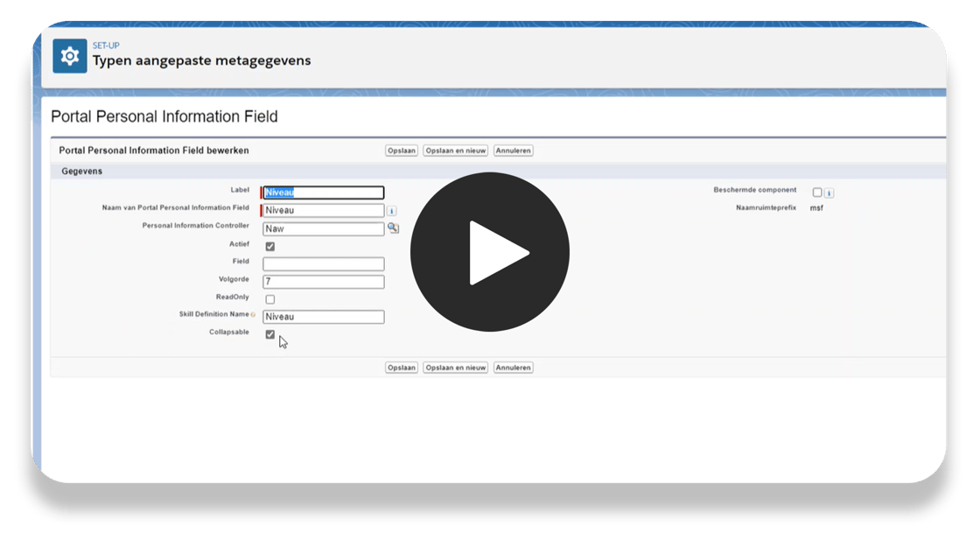Click bottom Opslaan button
Screen dimensions: 980x533
point(402,368)
